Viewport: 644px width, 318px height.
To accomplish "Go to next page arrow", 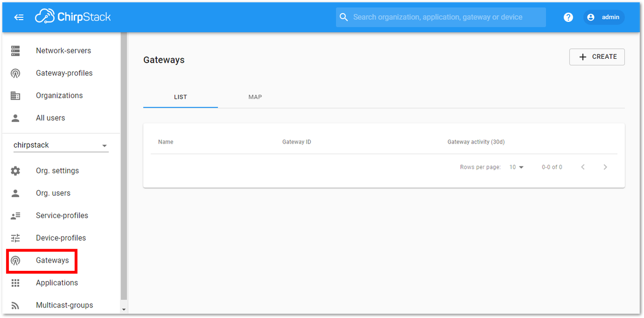I will coord(605,167).
